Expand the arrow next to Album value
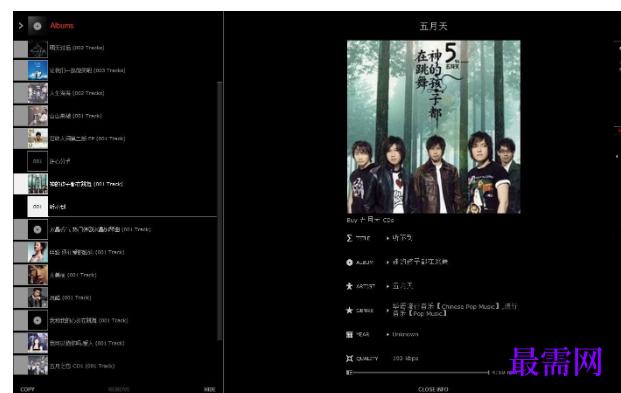This screenshot has height=393, width=621. coord(388,262)
